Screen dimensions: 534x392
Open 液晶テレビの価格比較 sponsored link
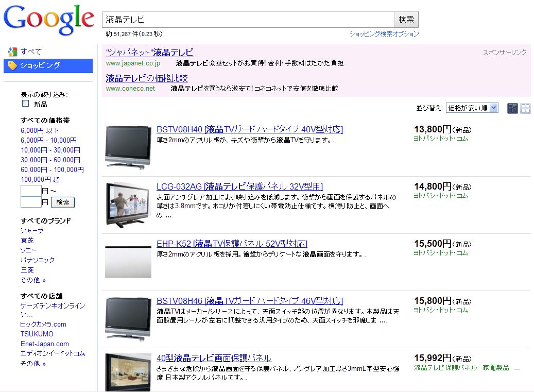147,78
